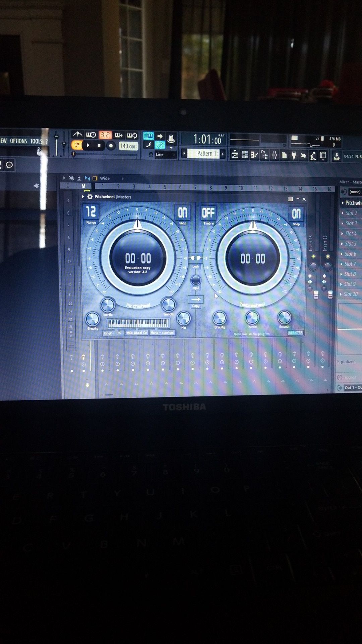Open the playlist view icon
362x644 pixels.
235,155
